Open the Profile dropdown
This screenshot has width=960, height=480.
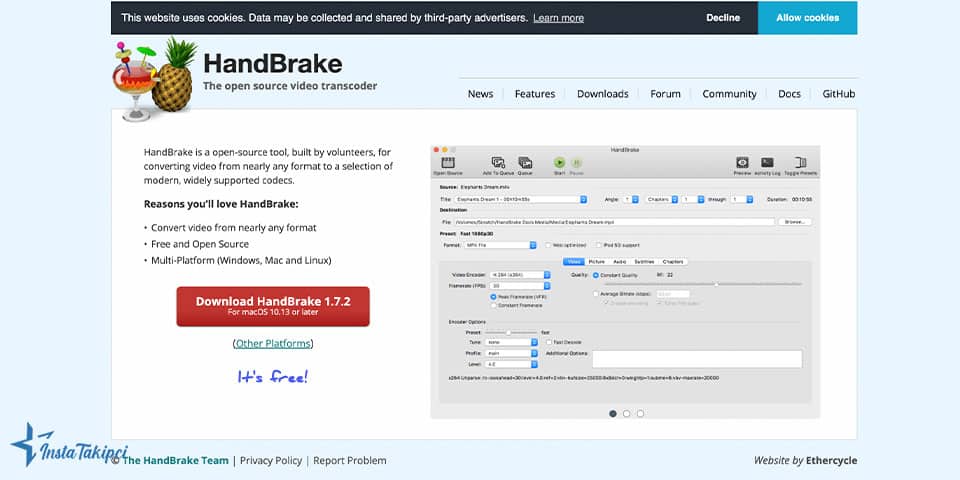click(x=511, y=353)
